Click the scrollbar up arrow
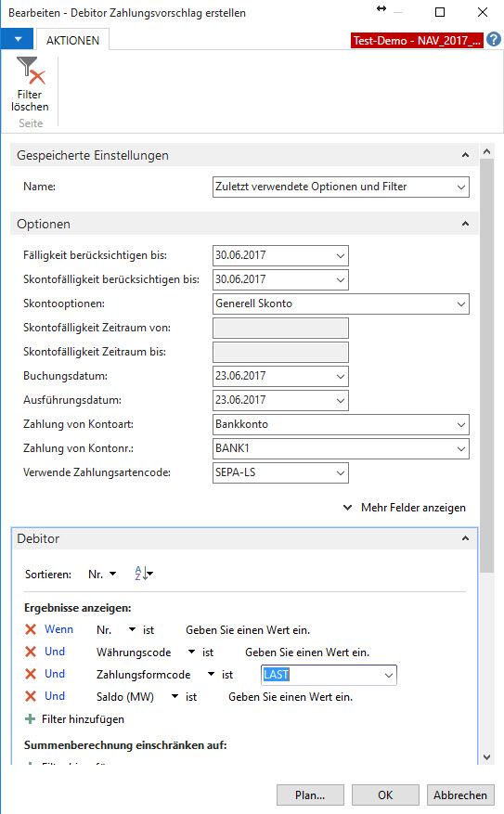This screenshot has height=814, width=504. point(486,151)
